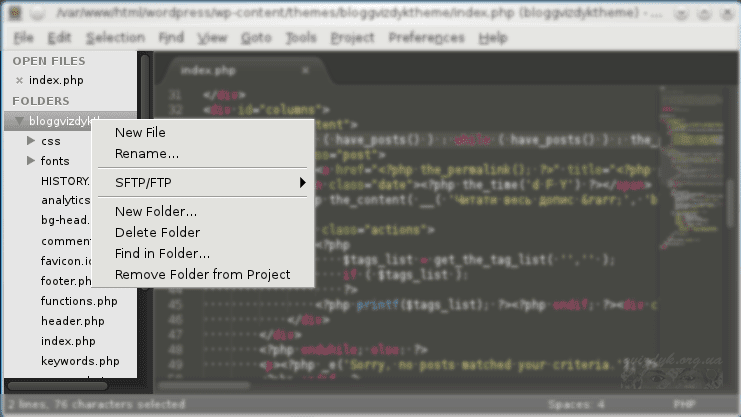This screenshot has height=417, width=741.
Task: Open the bg-head file in sidebar
Action: coord(65,220)
